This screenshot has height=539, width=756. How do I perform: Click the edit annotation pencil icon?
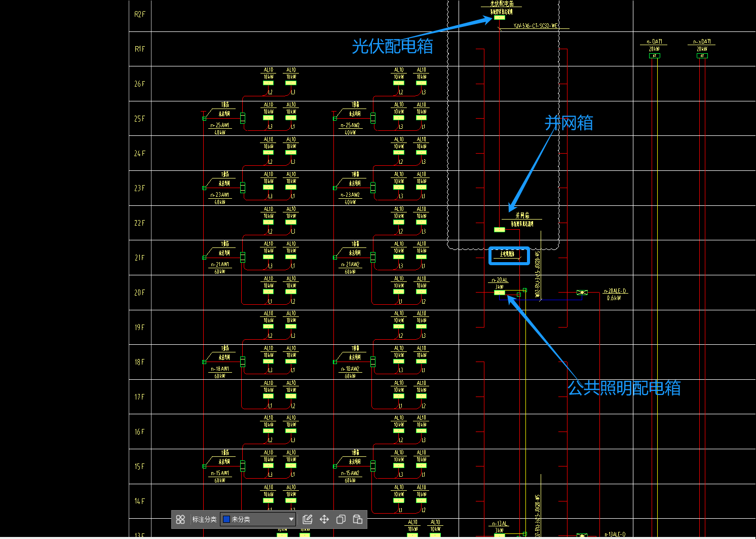307,519
